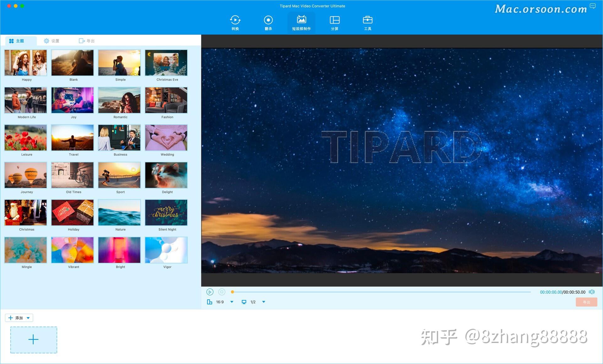Click the aspect ratio icon near 16:9
The height and width of the screenshot is (364, 603).
click(209, 302)
